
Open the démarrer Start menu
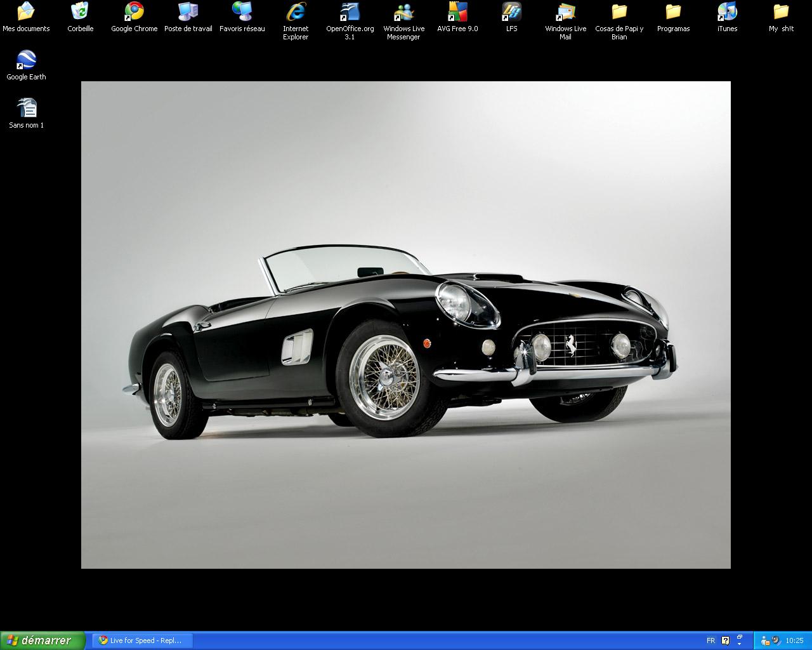click(43, 640)
